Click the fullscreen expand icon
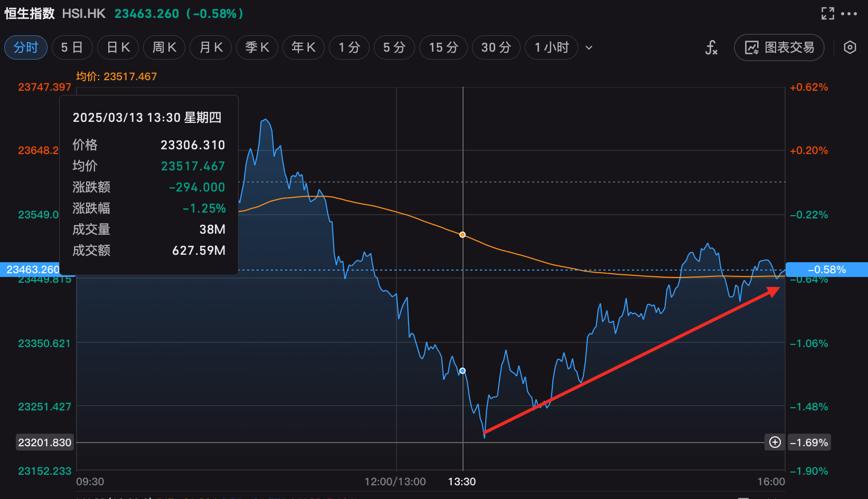This screenshot has width=868, height=499. (x=827, y=14)
